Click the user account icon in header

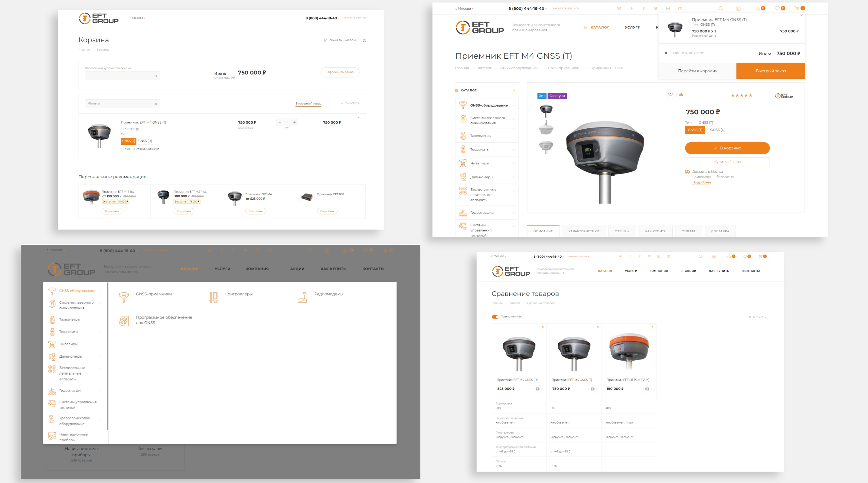tap(738, 8)
